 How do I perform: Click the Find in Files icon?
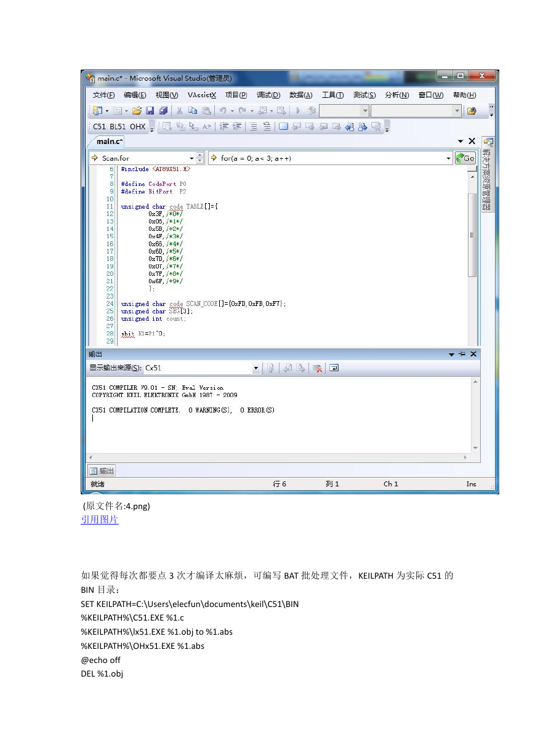[x=472, y=111]
